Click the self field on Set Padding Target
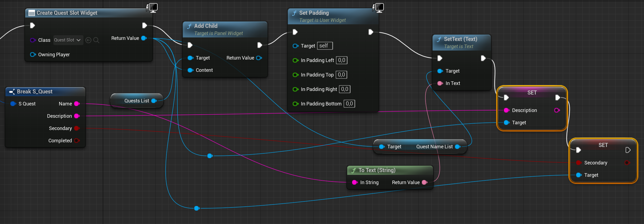The height and width of the screenshot is (224, 644). pos(325,46)
